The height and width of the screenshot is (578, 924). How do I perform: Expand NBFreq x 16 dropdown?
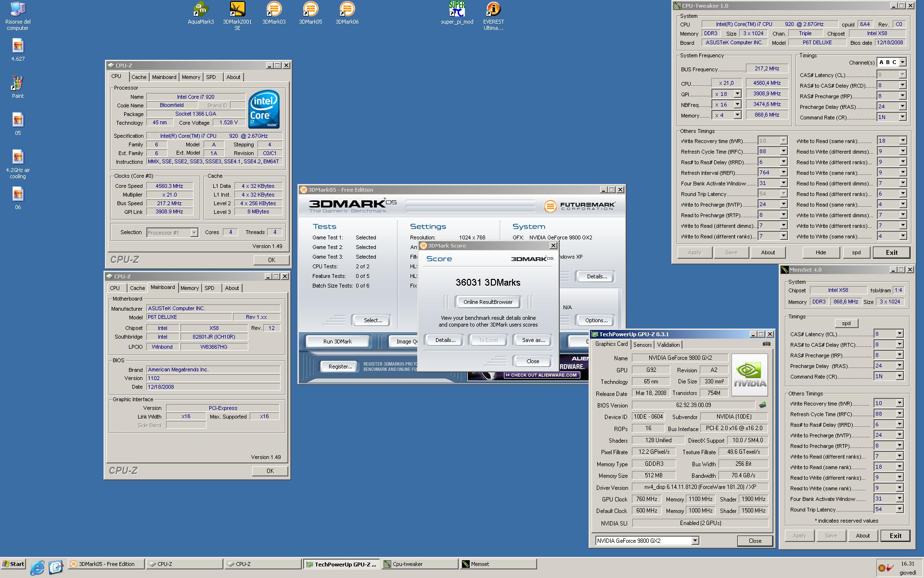(737, 105)
